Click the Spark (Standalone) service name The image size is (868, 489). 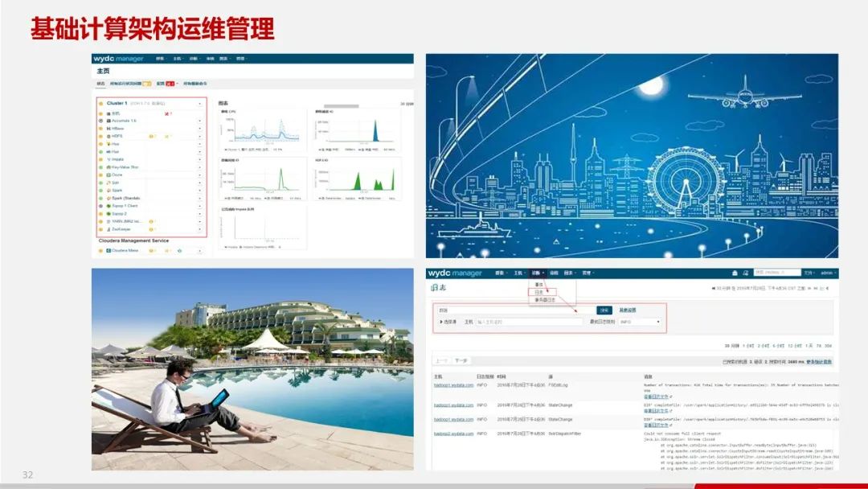(125, 199)
